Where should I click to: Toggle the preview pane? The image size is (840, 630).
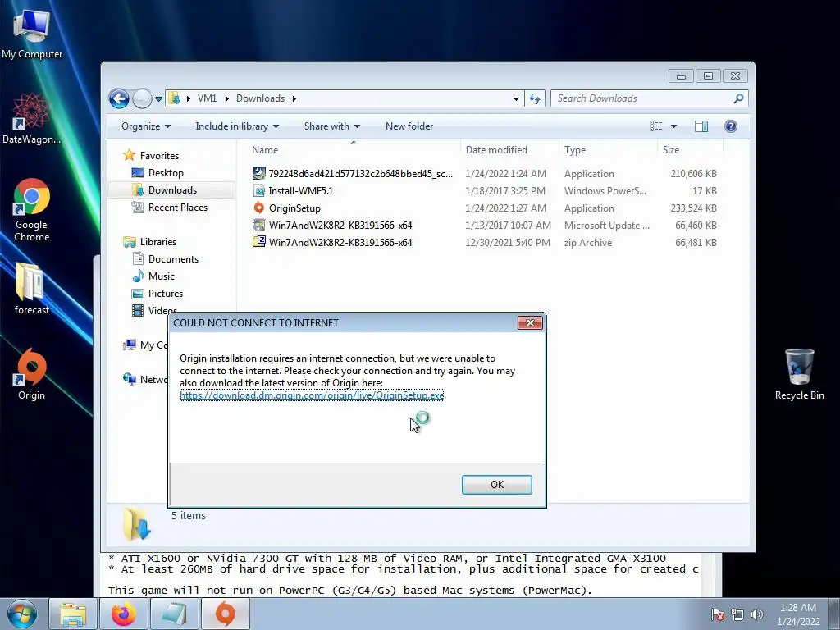(701, 126)
